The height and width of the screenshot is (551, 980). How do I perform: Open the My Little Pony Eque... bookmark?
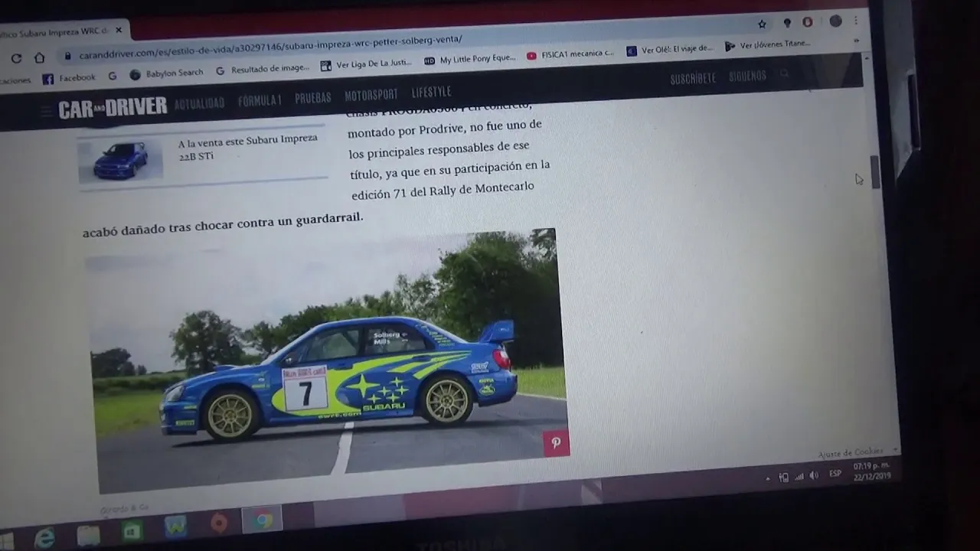coord(470,60)
